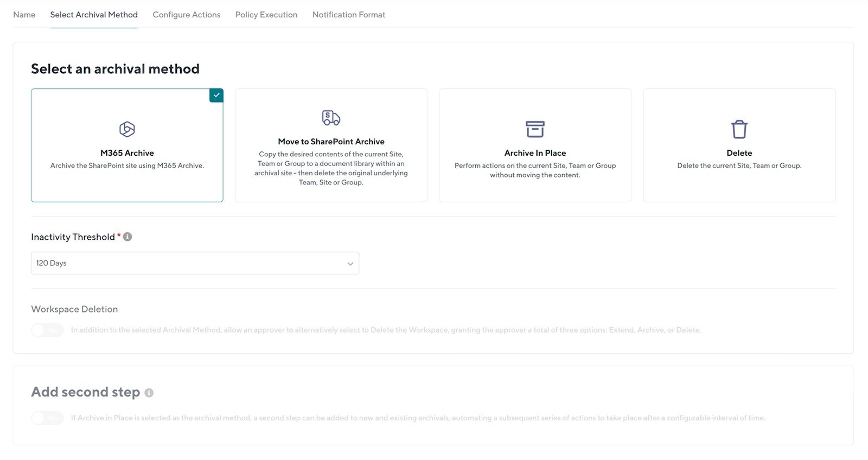
Task: Select the Archive In Place card description
Action: pyautogui.click(x=535, y=170)
